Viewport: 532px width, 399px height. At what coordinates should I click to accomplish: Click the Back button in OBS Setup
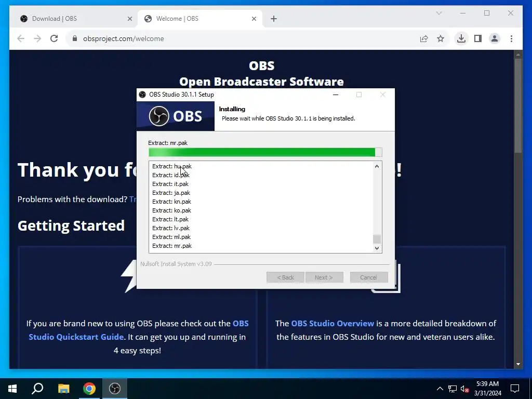(285, 277)
